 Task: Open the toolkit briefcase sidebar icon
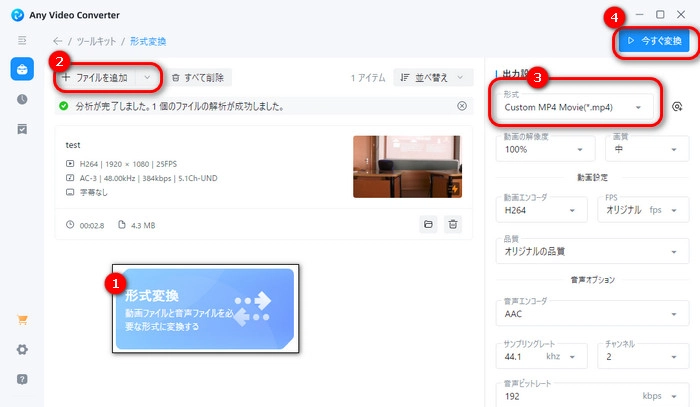coord(22,69)
